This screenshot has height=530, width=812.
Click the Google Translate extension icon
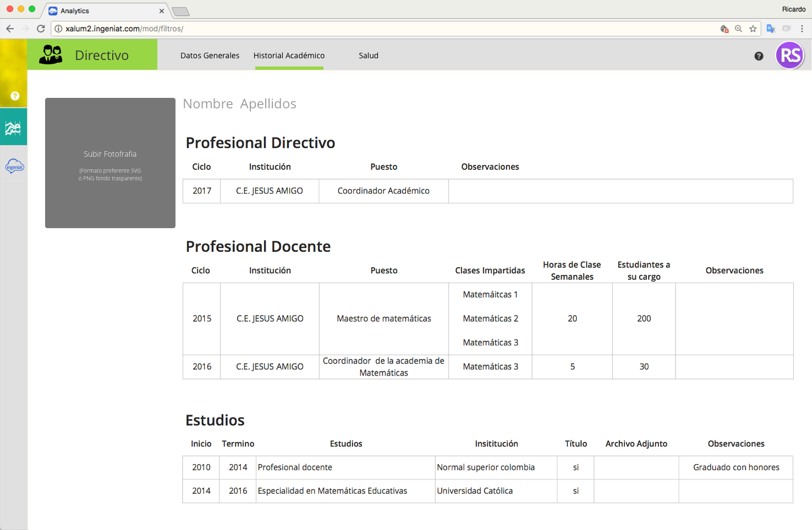pyautogui.click(x=771, y=29)
